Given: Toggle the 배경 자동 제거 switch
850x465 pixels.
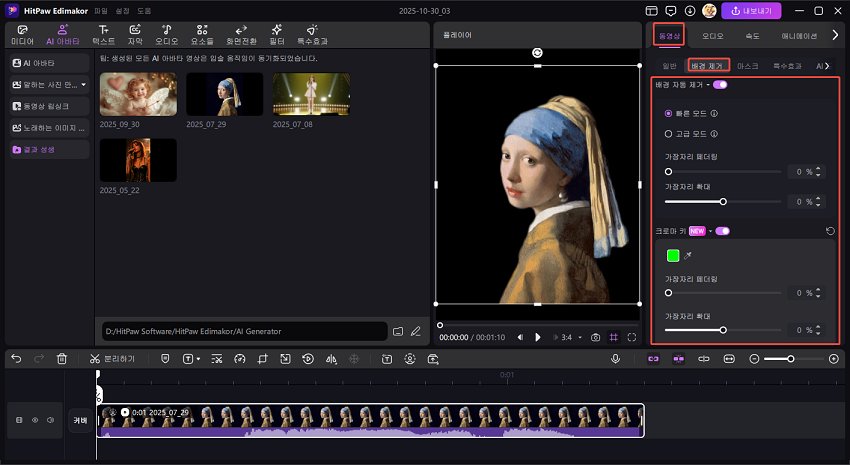Looking at the screenshot, I should [x=720, y=85].
